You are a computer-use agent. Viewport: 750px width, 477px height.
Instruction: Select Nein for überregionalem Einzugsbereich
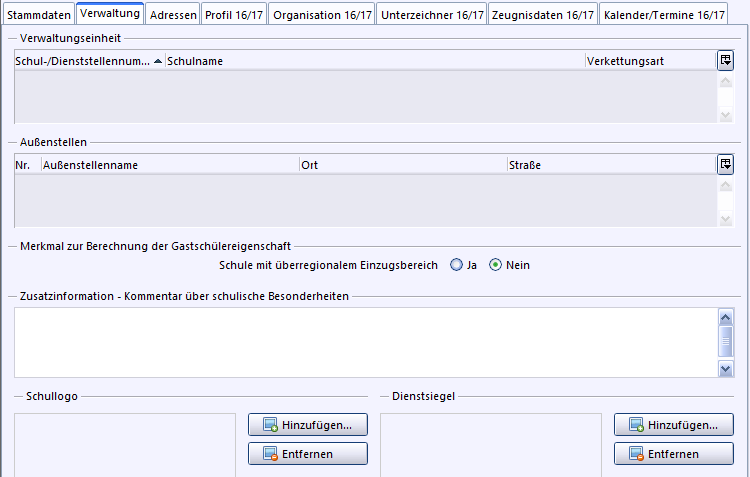click(495, 265)
